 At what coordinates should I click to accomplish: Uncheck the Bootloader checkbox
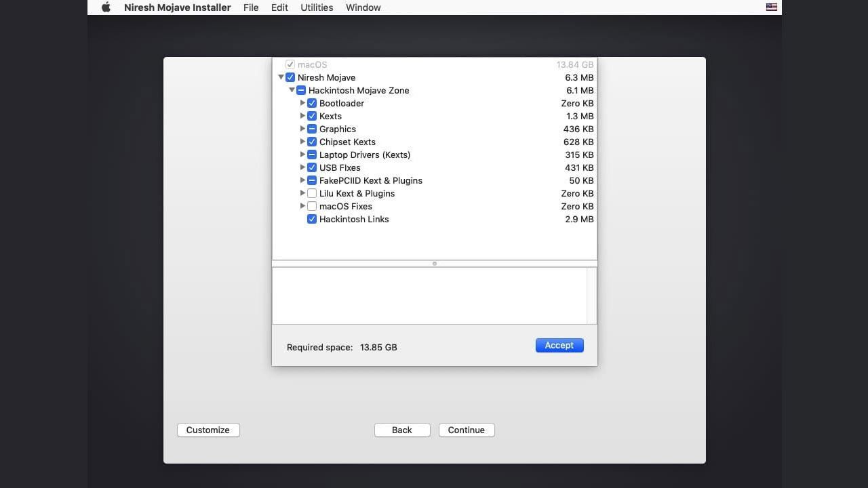pos(312,103)
